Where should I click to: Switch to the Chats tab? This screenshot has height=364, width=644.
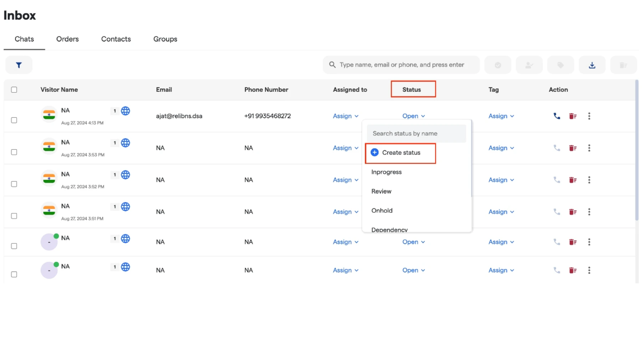pyautogui.click(x=24, y=39)
